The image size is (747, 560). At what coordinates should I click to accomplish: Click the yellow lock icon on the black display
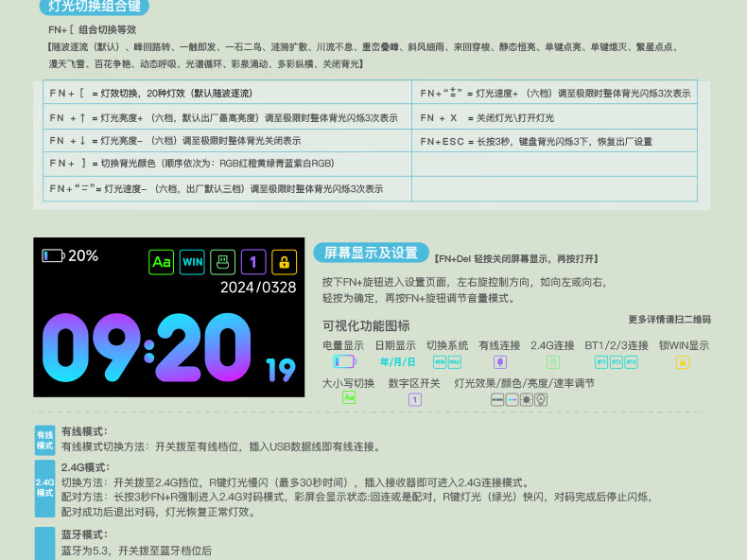[283, 261]
